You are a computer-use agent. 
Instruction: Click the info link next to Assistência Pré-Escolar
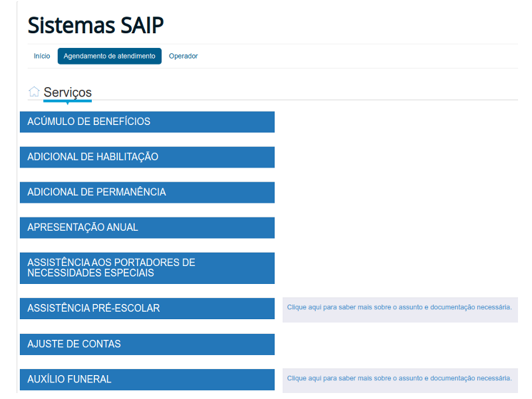399,307
